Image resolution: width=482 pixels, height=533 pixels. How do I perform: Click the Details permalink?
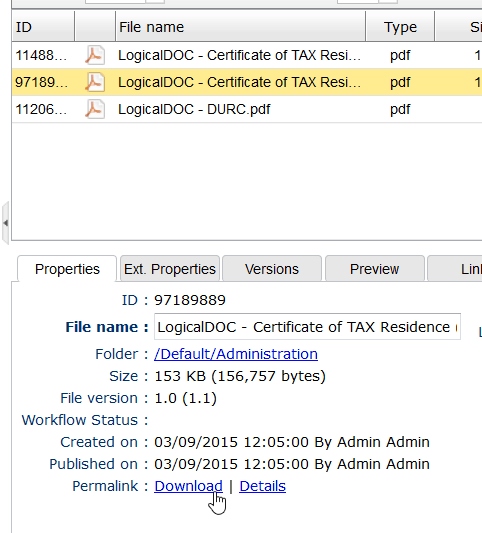tap(262, 486)
